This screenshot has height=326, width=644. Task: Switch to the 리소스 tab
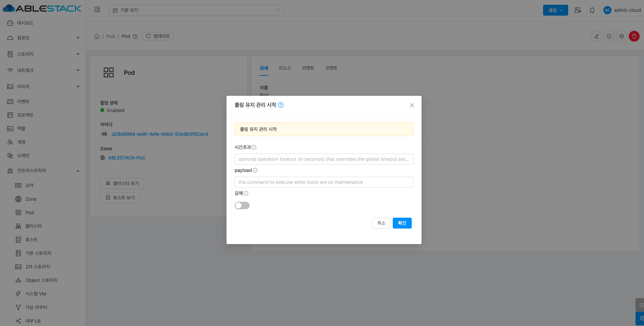point(285,68)
